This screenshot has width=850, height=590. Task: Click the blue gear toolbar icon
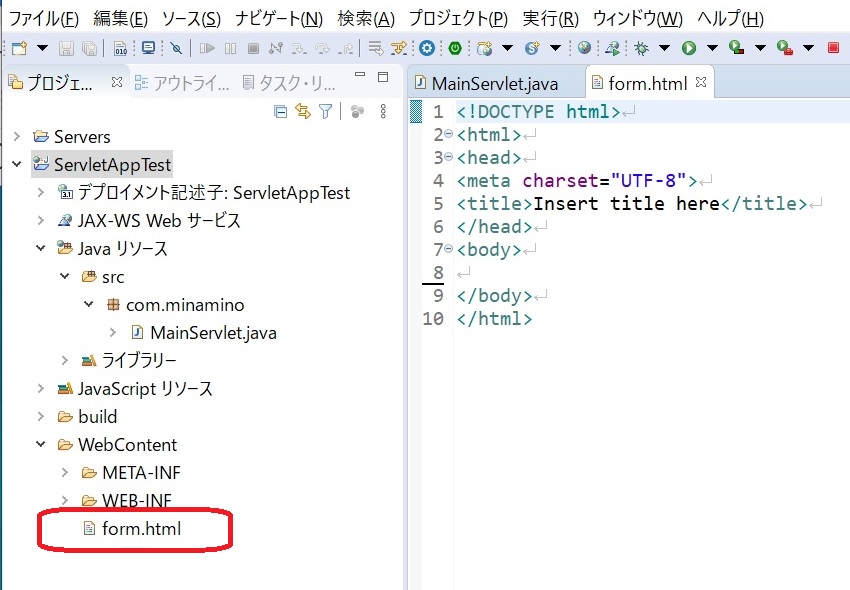pos(427,48)
